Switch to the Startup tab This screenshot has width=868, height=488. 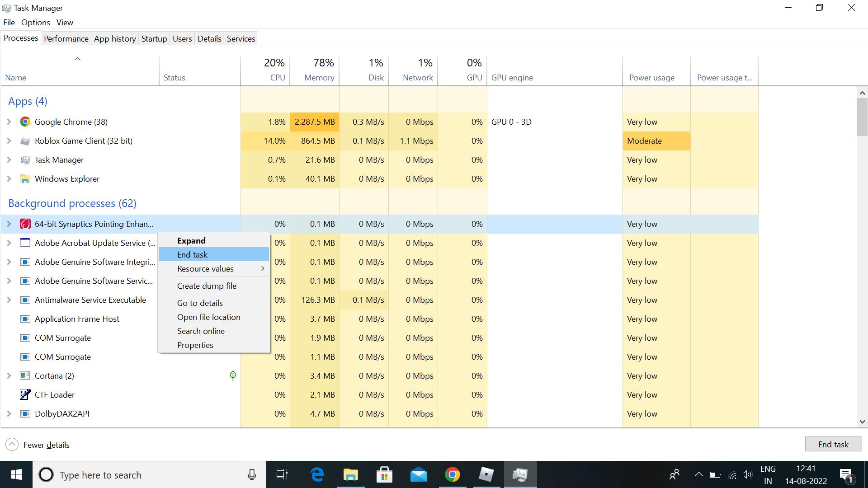pyautogui.click(x=154, y=39)
